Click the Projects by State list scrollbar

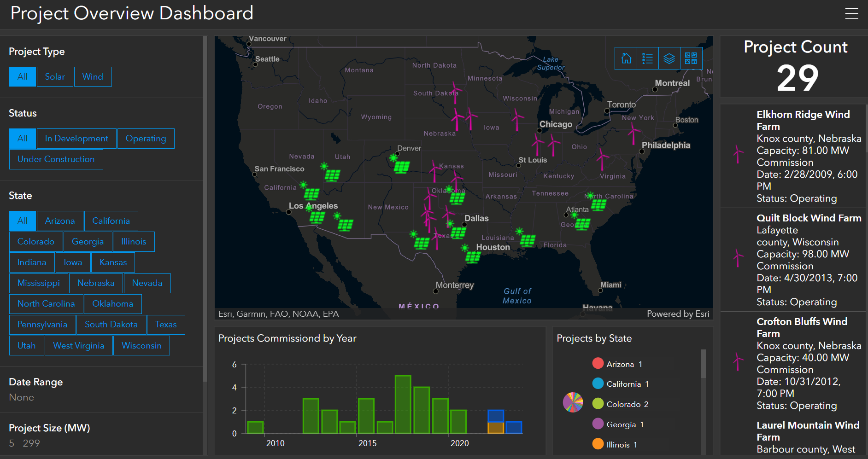(x=703, y=364)
